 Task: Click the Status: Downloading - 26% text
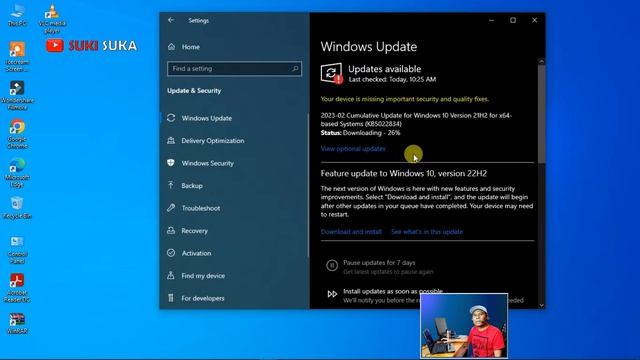tap(360, 133)
